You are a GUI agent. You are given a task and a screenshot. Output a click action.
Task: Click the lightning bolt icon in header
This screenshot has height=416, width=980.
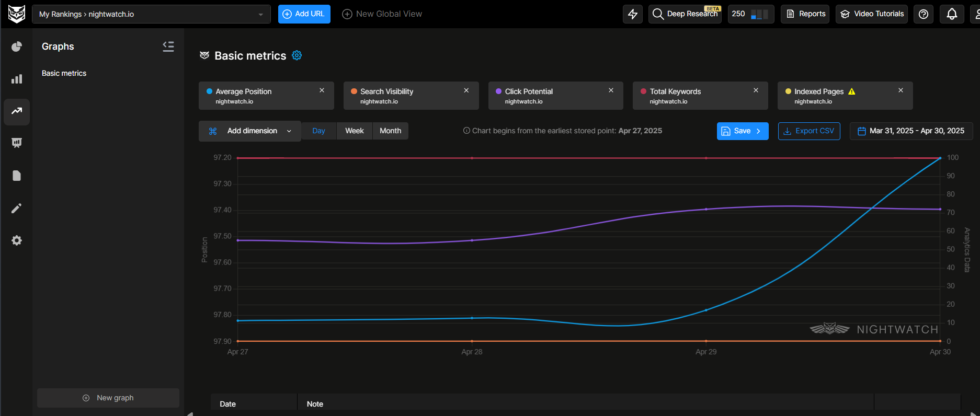(632, 14)
